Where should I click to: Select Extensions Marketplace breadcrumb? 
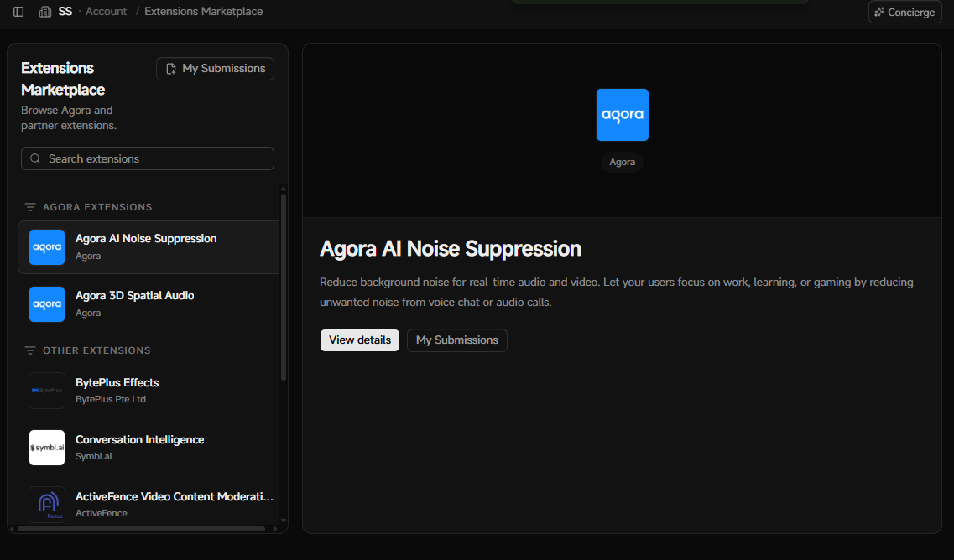point(203,12)
